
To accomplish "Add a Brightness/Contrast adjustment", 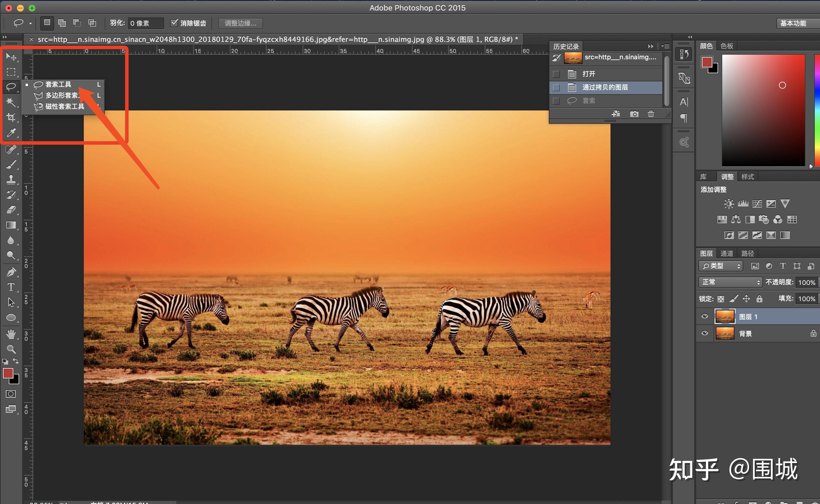I will tap(729, 204).
